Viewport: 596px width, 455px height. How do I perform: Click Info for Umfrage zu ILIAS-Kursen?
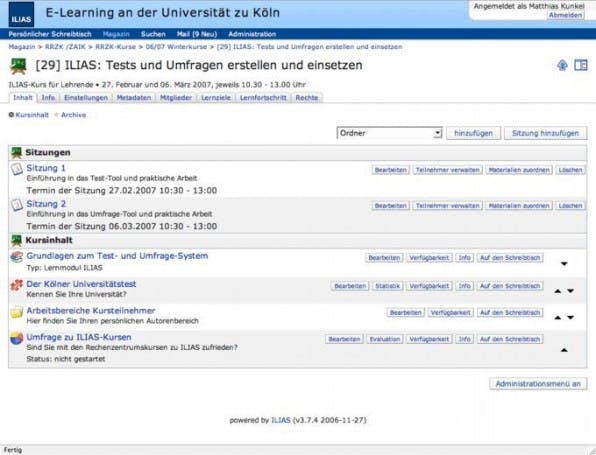(x=464, y=339)
